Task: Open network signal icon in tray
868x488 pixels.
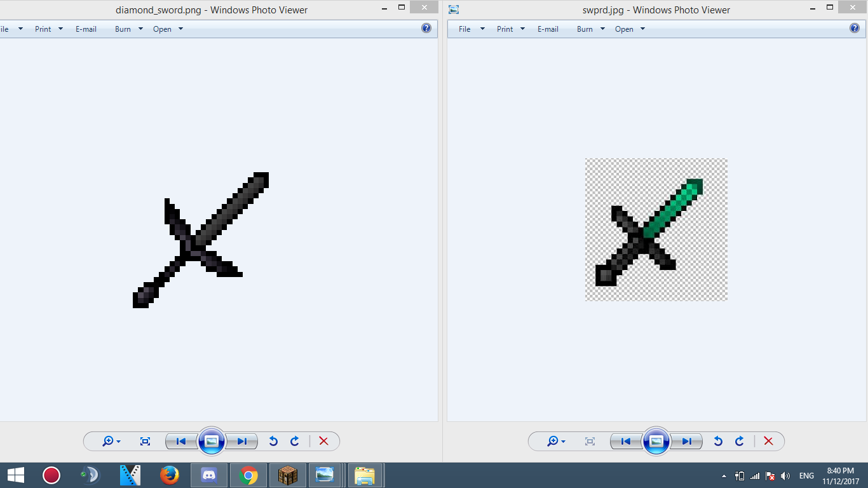Action: (755, 476)
